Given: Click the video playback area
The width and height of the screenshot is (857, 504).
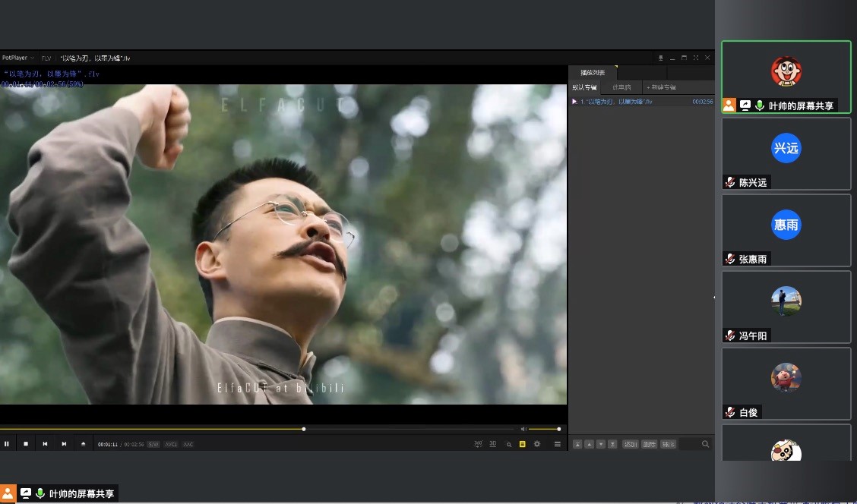Looking at the screenshot, I should [x=283, y=244].
